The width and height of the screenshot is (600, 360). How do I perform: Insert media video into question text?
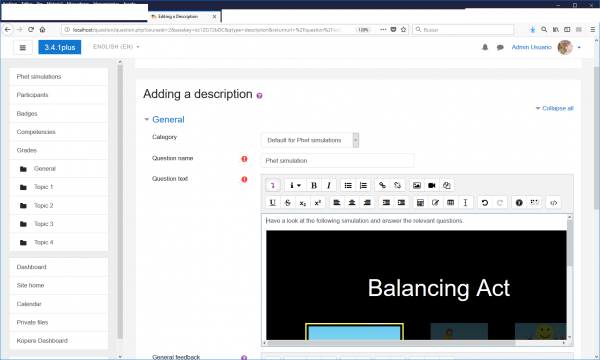click(432, 186)
